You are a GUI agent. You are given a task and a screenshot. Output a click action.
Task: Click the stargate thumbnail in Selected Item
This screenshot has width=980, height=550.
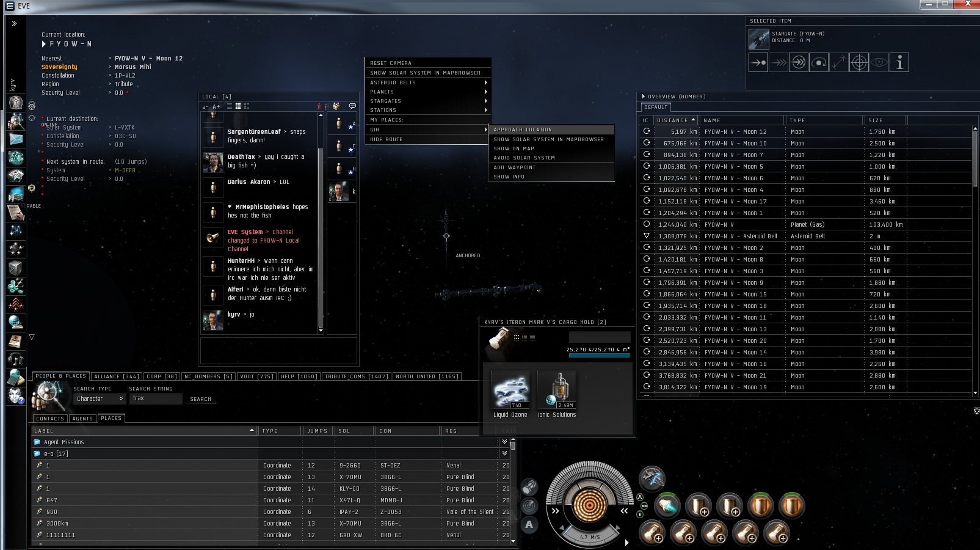click(x=759, y=39)
